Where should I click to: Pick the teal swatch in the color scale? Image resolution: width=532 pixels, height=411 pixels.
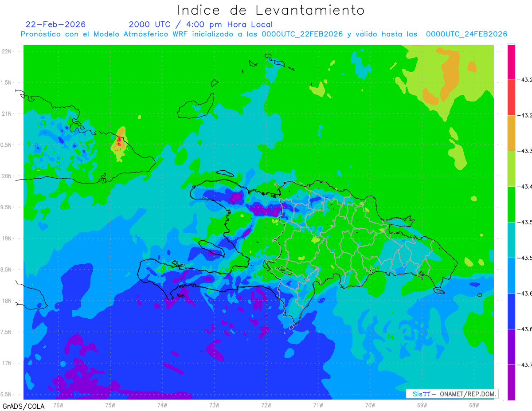tap(511, 240)
